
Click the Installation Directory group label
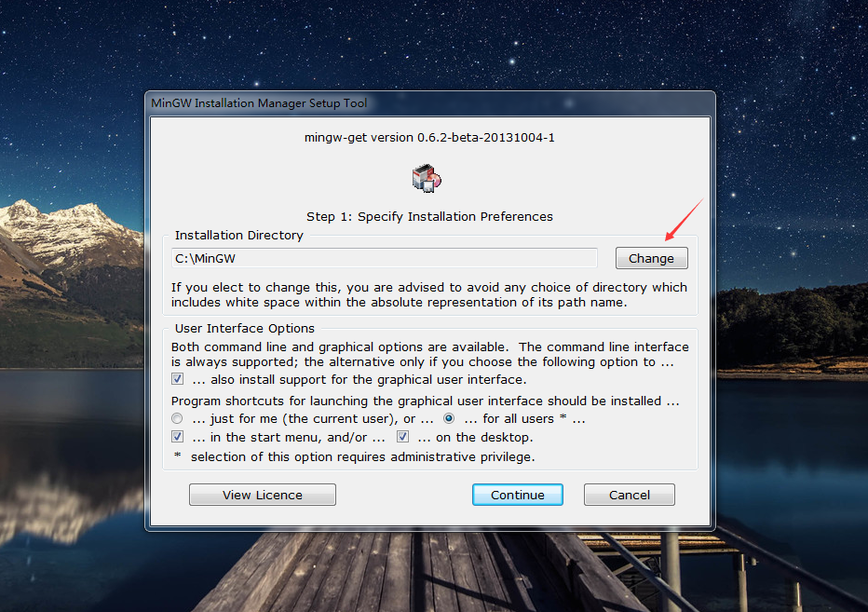point(239,236)
